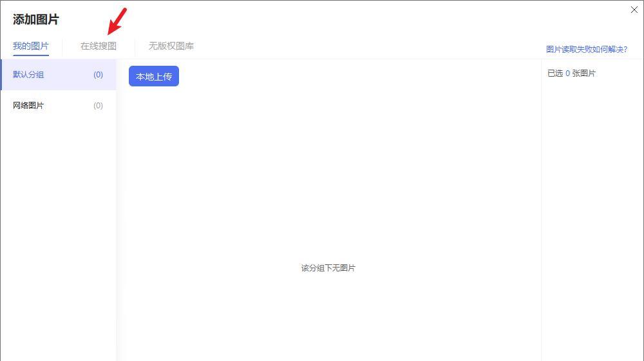Switch to the 我的图片 tab
Screen dimensions: 644x361
[x=30, y=46]
